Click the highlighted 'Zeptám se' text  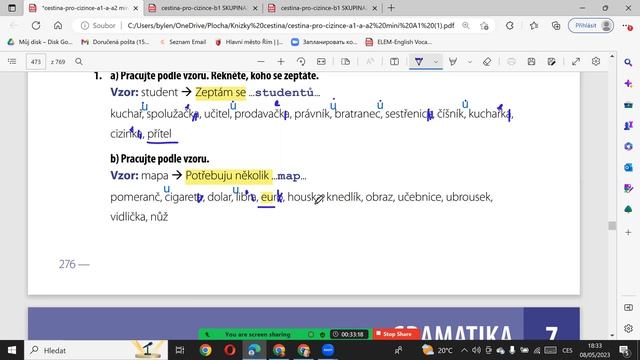click(221, 93)
